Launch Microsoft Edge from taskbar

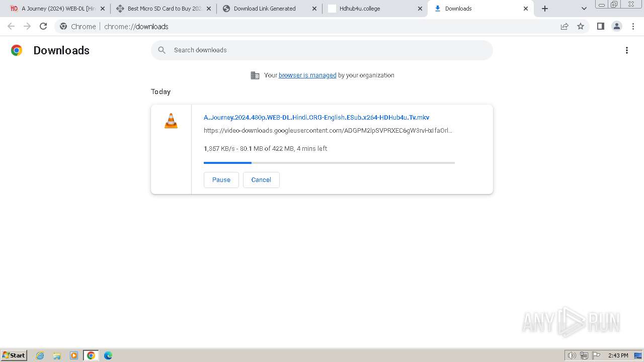point(108,355)
